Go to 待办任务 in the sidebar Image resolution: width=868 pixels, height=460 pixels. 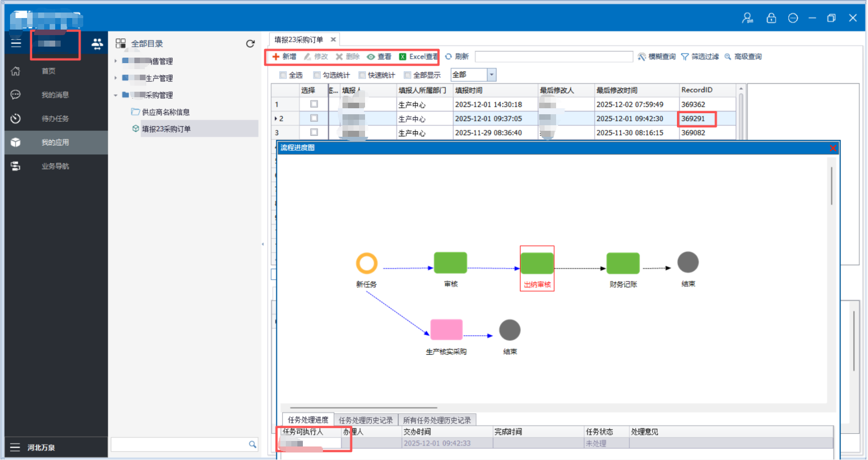pos(55,119)
